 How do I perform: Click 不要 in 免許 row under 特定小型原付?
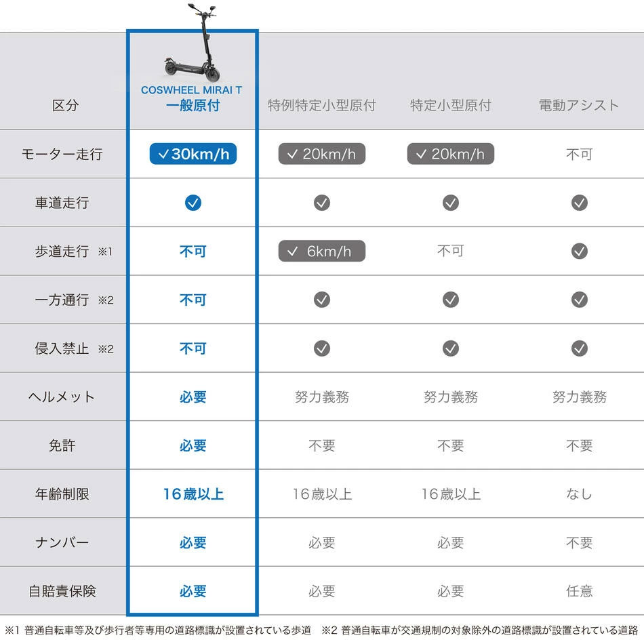tap(451, 445)
